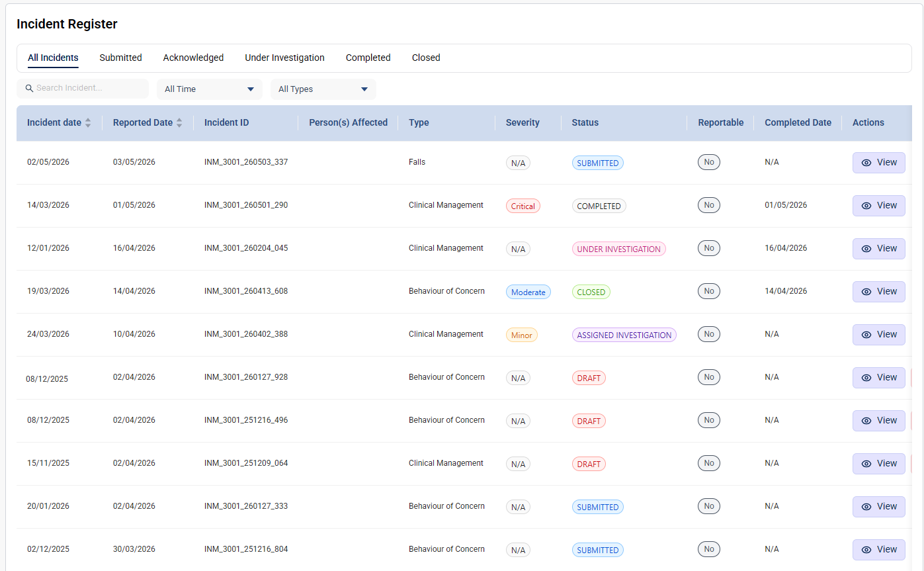
Task: Click the Moderate severity badge
Action: coord(528,292)
